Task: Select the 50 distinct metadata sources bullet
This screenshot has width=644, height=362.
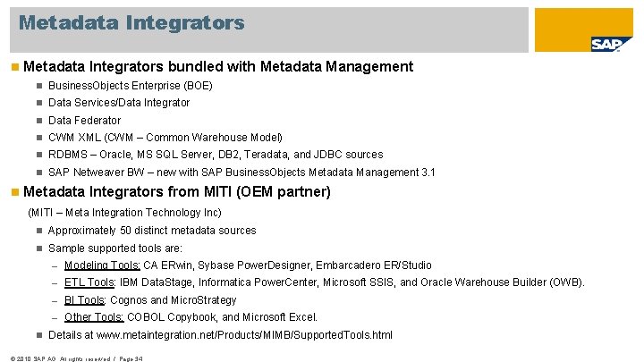Action: coord(152,231)
